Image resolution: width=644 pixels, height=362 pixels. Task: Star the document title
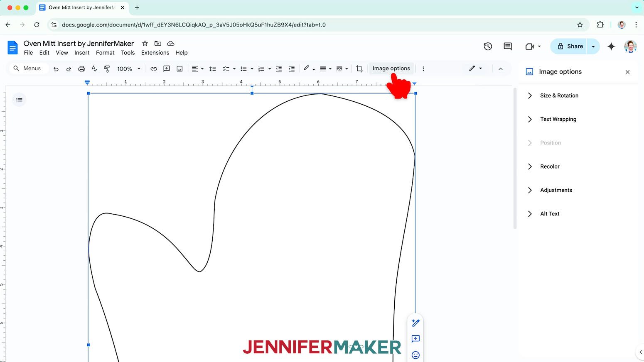point(145,43)
